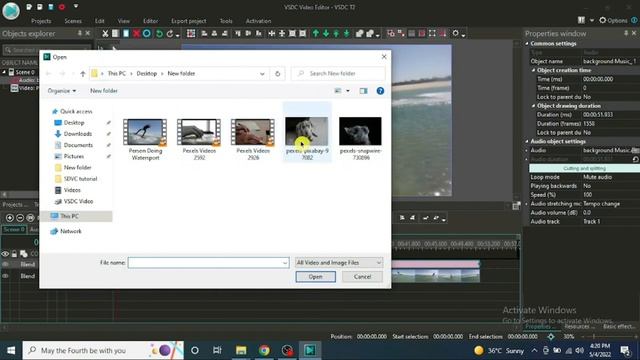Expand Scene 0 in Objects explorer
The width and height of the screenshot is (640, 360).
4,72
